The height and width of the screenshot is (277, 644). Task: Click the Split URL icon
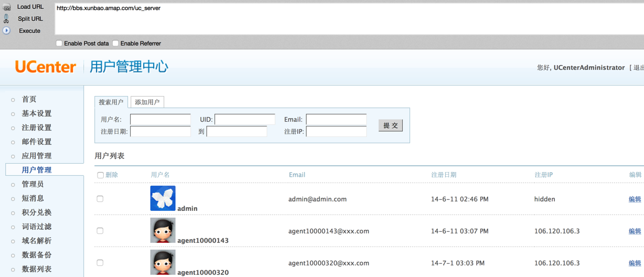[6, 18]
